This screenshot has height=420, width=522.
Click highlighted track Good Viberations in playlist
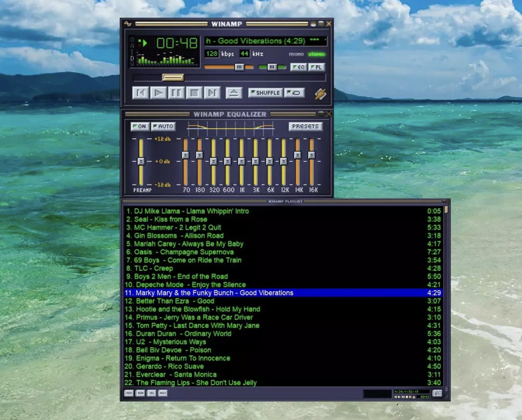click(283, 293)
